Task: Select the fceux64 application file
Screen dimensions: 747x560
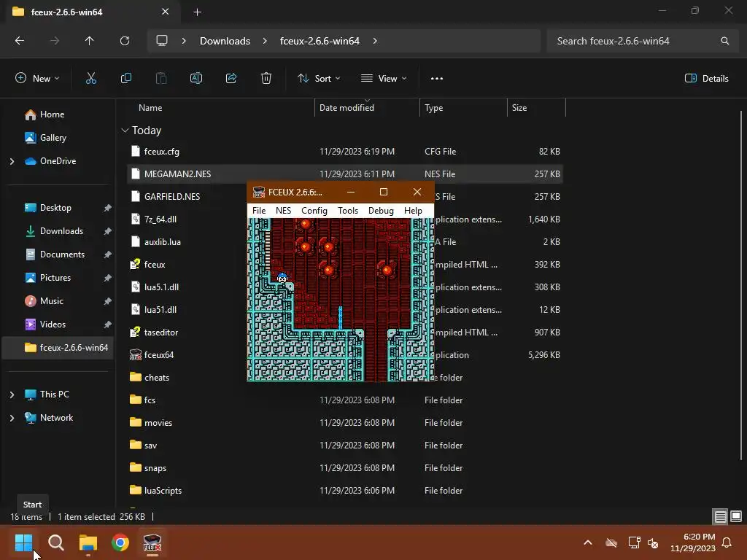Action: (187, 355)
